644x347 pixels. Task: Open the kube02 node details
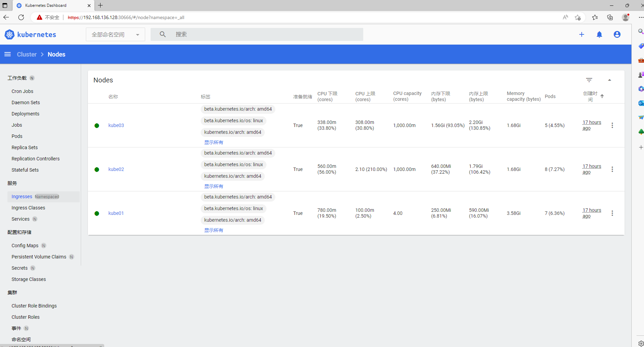click(116, 169)
